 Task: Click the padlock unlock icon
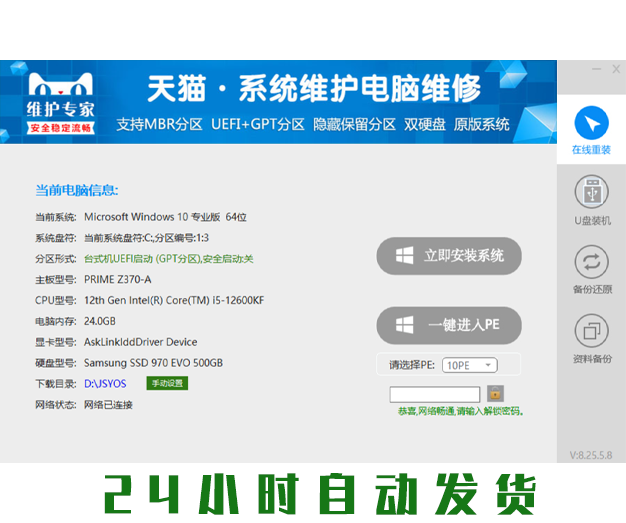pos(495,394)
